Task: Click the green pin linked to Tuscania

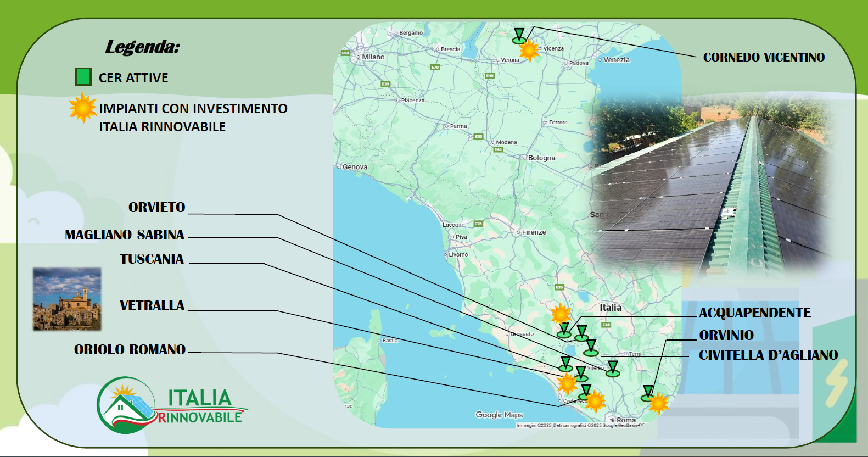Action: coord(565,364)
